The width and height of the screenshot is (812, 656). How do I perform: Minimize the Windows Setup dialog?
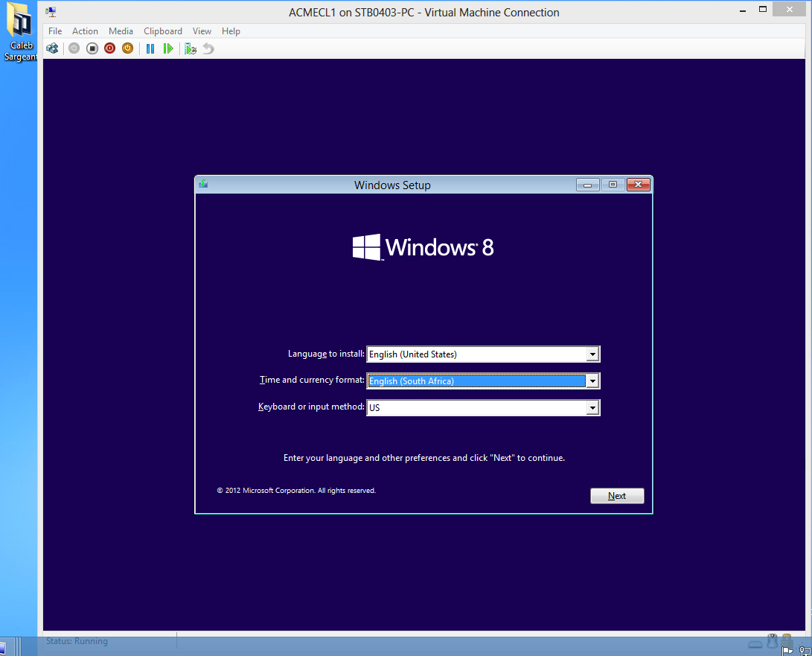[588, 185]
